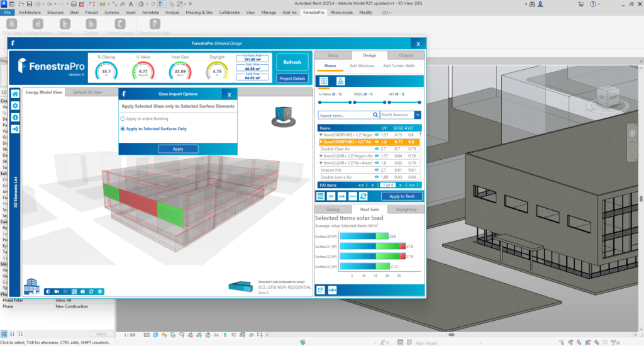Switch to Default 3D View tab
Viewport: 644px width, 346px height.
[x=87, y=92]
